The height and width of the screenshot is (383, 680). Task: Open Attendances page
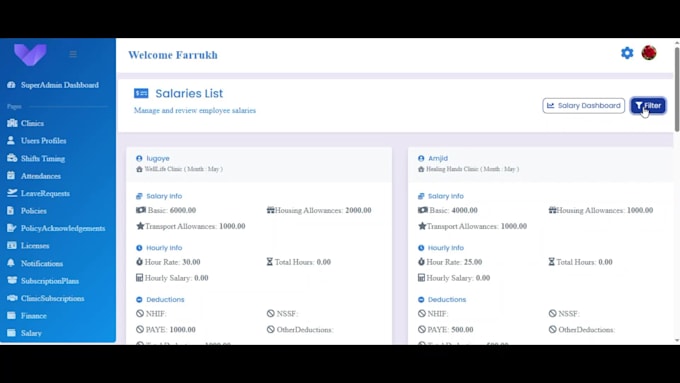click(x=40, y=176)
